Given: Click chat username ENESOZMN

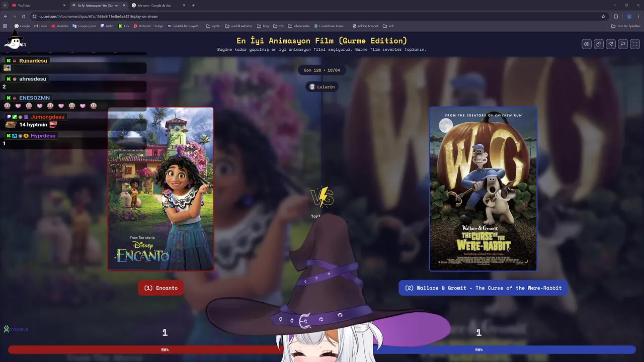Looking at the screenshot, I should click(34, 98).
